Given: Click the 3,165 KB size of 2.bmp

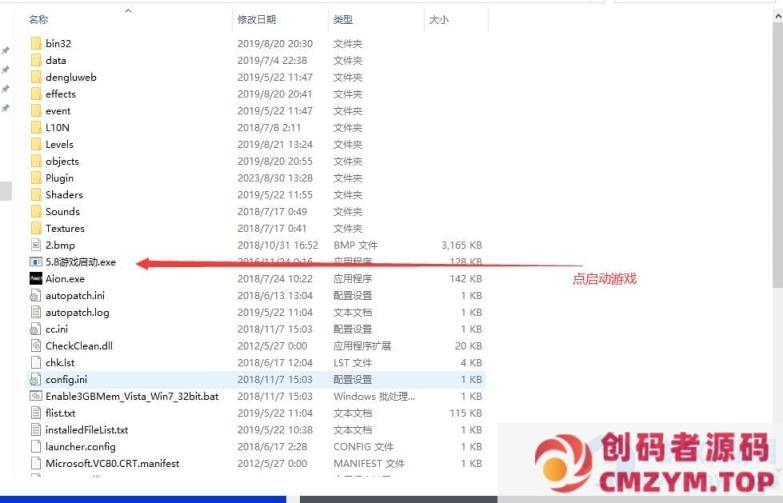Looking at the screenshot, I should [461, 245].
